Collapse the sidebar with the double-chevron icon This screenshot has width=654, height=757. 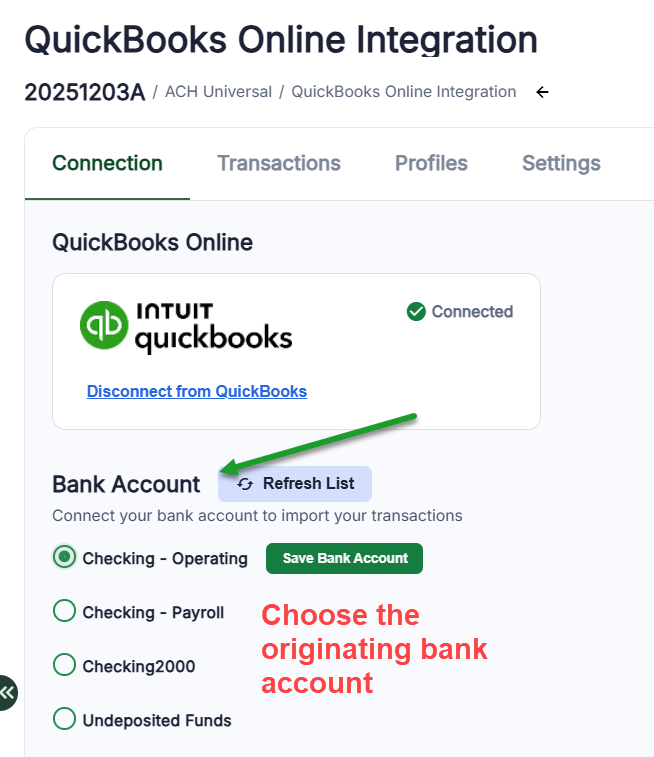(x=7, y=692)
